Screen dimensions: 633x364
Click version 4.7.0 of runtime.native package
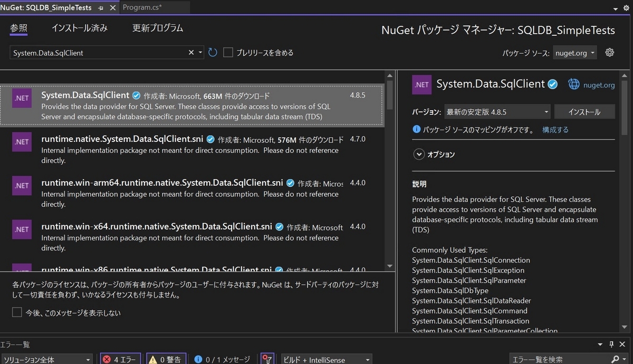point(358,139)
